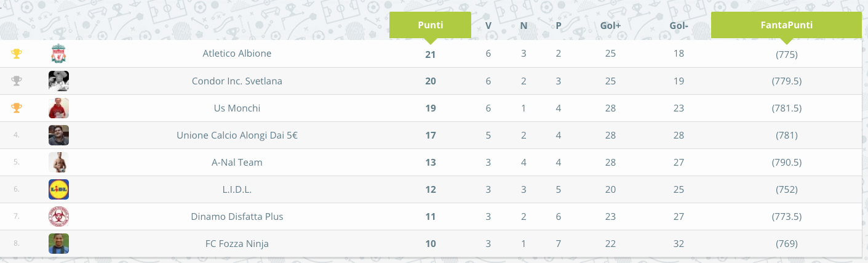Click the Condor Inc. Svetlana avatar image
868x263 pixels.
coord(58,81)
